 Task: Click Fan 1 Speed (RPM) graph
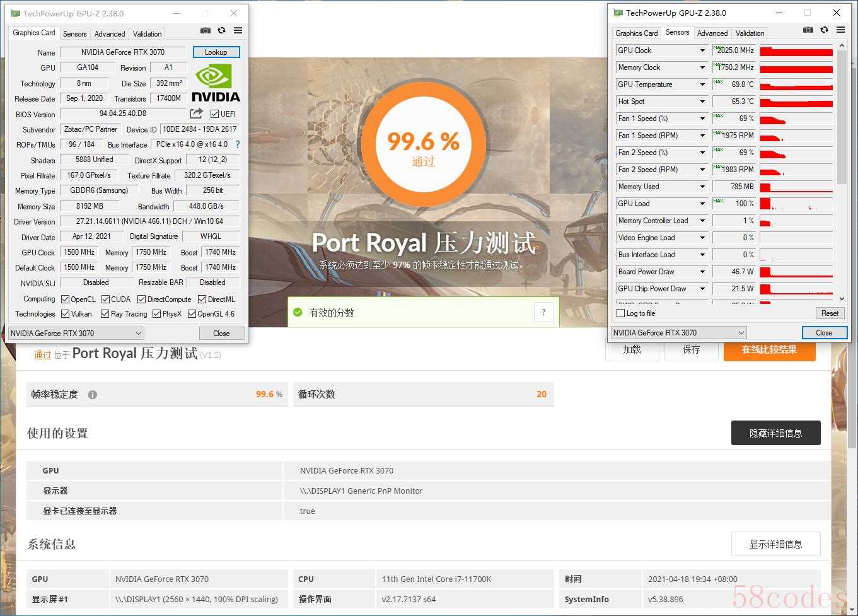tap(796, 136)
